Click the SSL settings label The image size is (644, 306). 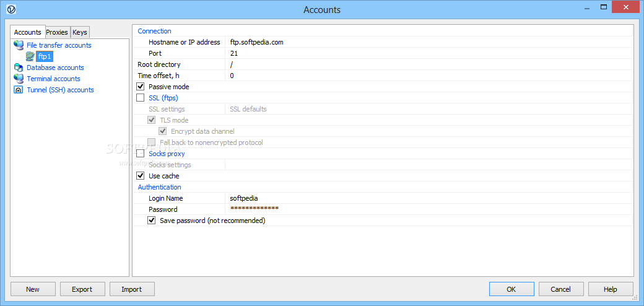click(167, 109)
